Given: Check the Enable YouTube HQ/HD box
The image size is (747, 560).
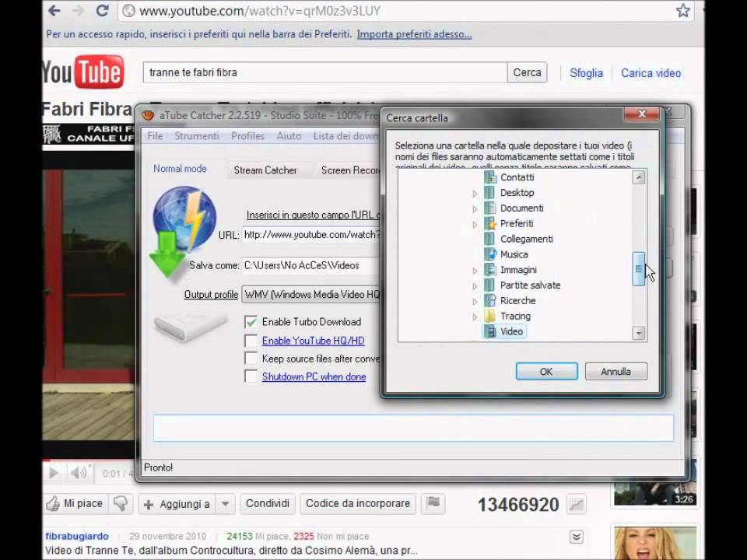Looking at the screenshot, I should pos(251,341).
